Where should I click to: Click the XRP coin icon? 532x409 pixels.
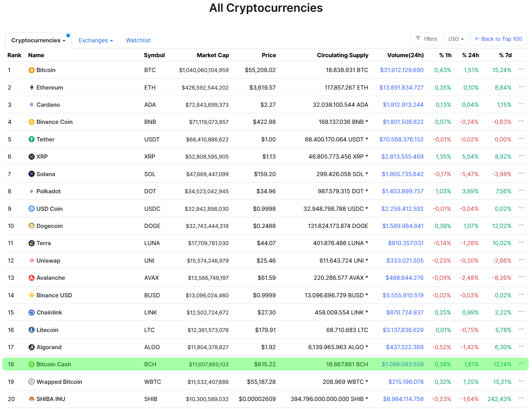(x=32, y=157)
